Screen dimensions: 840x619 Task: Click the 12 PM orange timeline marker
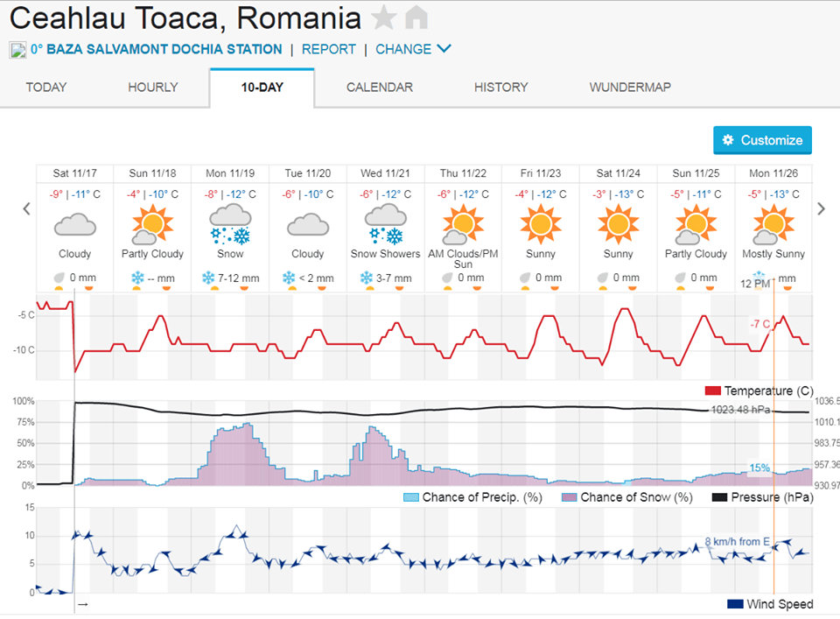point(773,438)
